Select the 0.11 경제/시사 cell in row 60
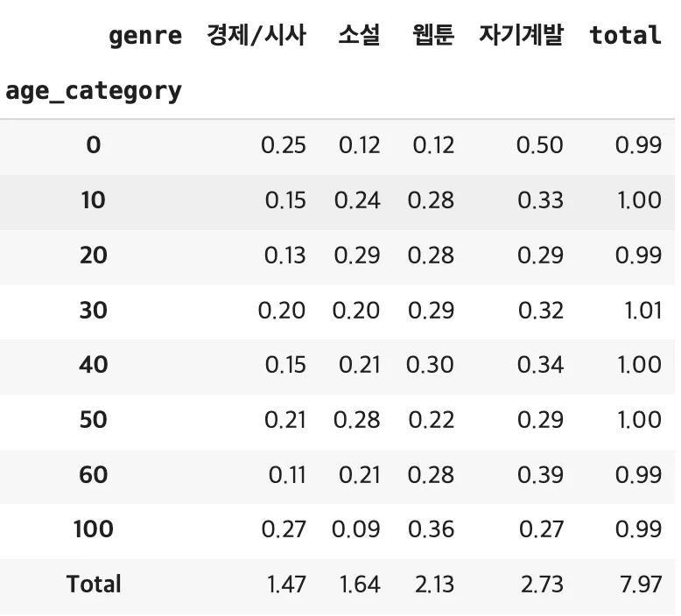Screen dimensions: 681x616 (287, 474)
